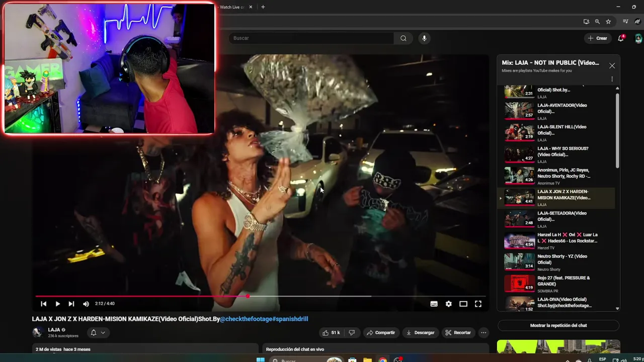Play Hanzel La H Los Rockstar item
644x362 pixels.
(557, 241)
